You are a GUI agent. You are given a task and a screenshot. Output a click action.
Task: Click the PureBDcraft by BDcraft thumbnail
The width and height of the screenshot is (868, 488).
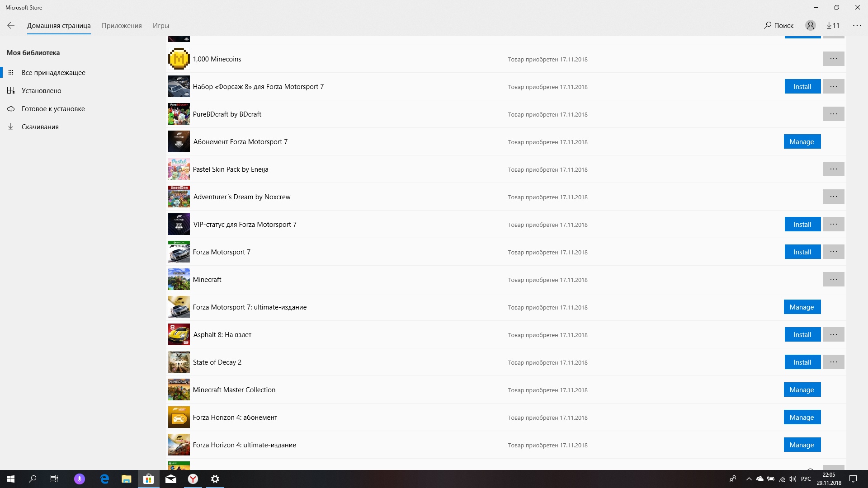point(179,114)
